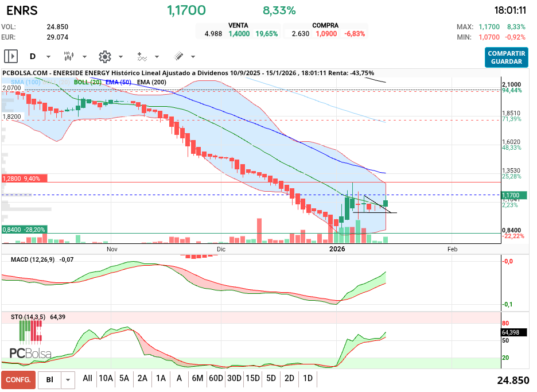Select the 1A time range
Screen dimensions: 537x392
point(161,378)
